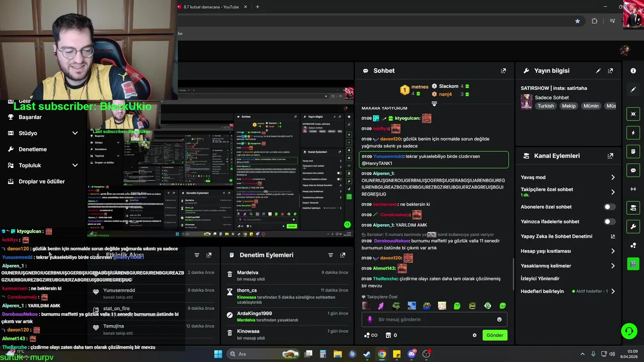Open a new browser tab
The image size is (644, 362).
click(257, 7)
